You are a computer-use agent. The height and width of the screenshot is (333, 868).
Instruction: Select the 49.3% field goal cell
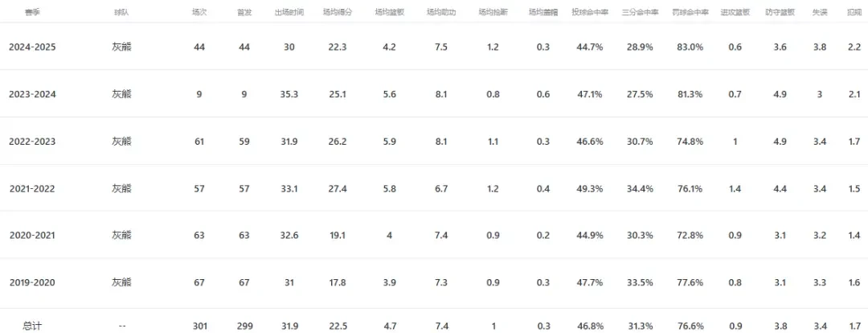pos(590,188)
